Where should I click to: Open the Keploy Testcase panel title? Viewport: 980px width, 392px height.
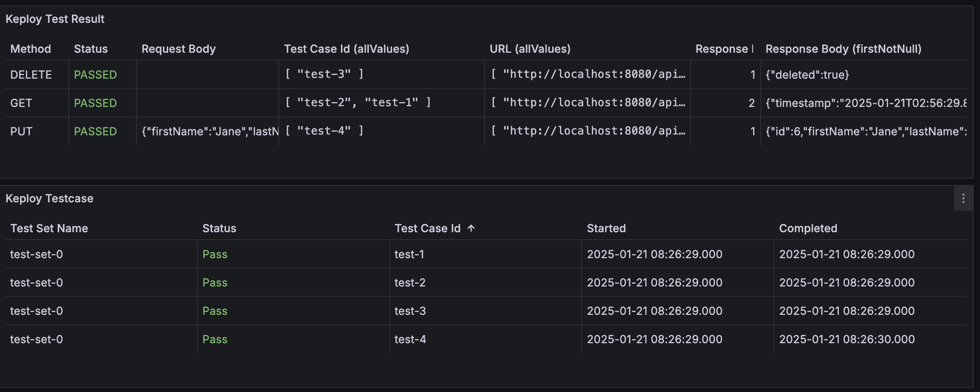[50, 198]
